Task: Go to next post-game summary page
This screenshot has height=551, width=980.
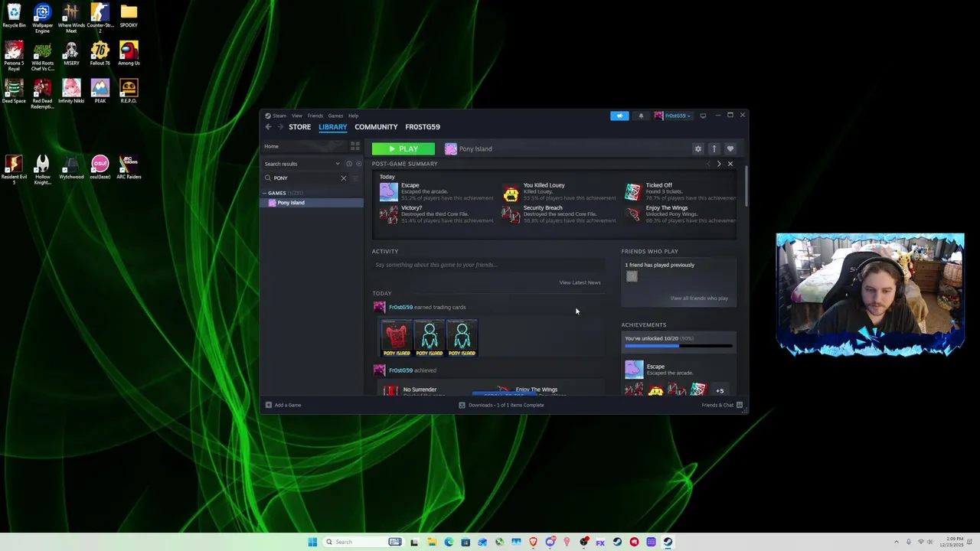Action: point(718,164)
